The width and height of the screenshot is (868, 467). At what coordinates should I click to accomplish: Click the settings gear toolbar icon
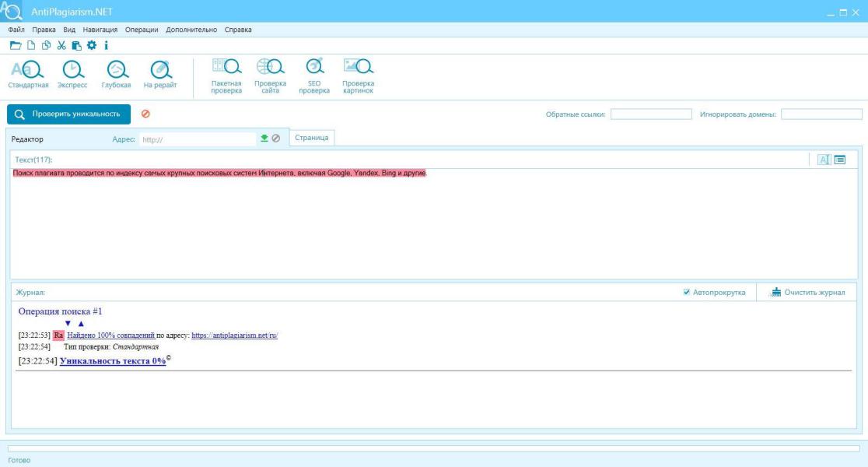[x=91, y=45]
